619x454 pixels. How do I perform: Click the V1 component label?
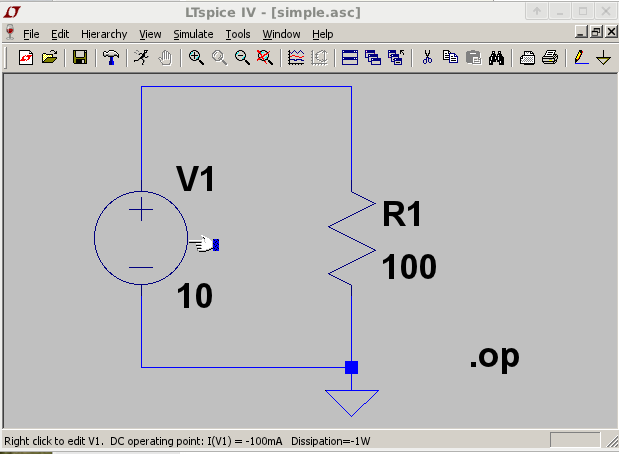coord(195,179)
